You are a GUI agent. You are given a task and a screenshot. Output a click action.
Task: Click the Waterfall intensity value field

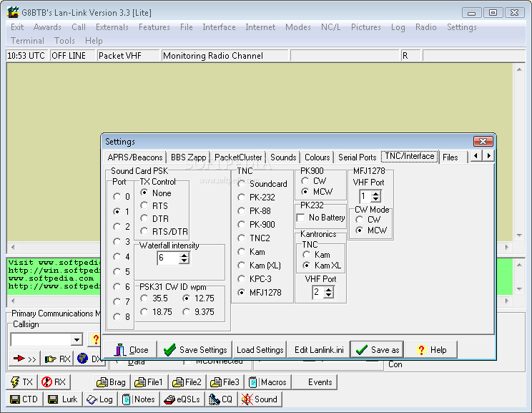pyautogui.click(x=168, y=258)
